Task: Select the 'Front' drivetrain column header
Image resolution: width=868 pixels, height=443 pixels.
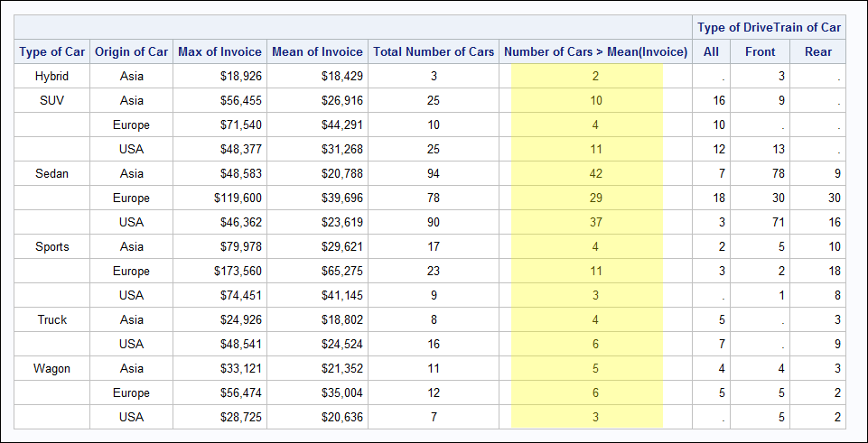Action: tap(761, 51)
